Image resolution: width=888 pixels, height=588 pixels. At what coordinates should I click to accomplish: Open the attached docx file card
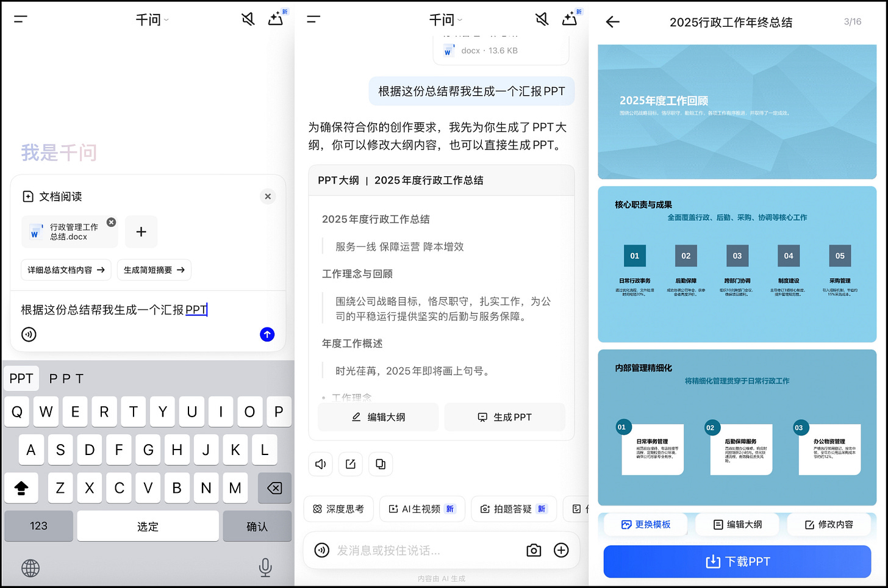click(x=501, y=50)
